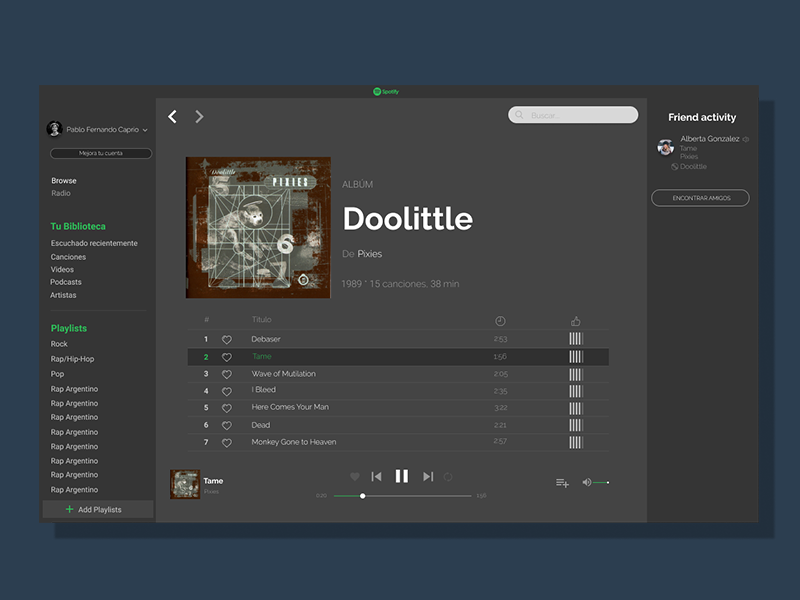Open Doolittle link in Friend activity
The width and height of the screenshot is (800, 600).
click(693, 167)
